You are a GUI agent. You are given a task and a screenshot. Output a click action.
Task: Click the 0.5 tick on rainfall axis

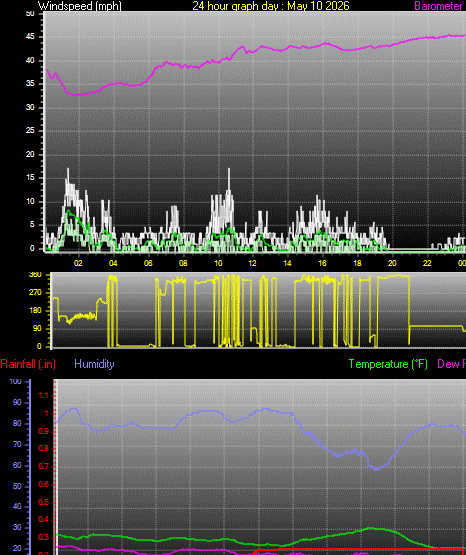44,502
